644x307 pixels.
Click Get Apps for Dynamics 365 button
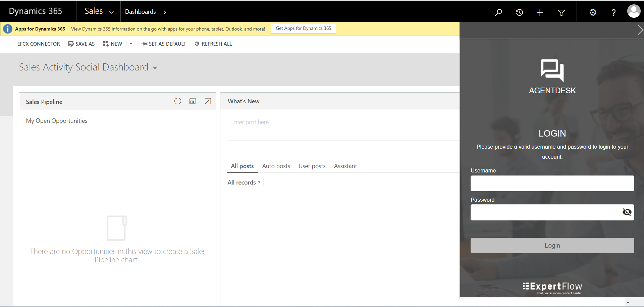click(x=303, y=29)
